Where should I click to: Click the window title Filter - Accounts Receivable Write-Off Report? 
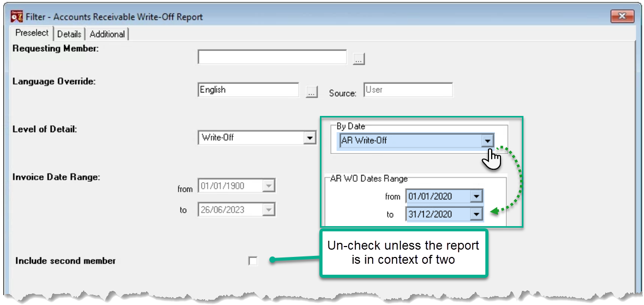114,17
